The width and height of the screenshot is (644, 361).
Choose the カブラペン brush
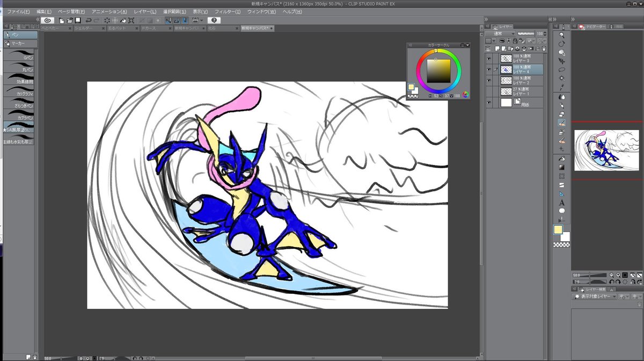click(19, 115)
